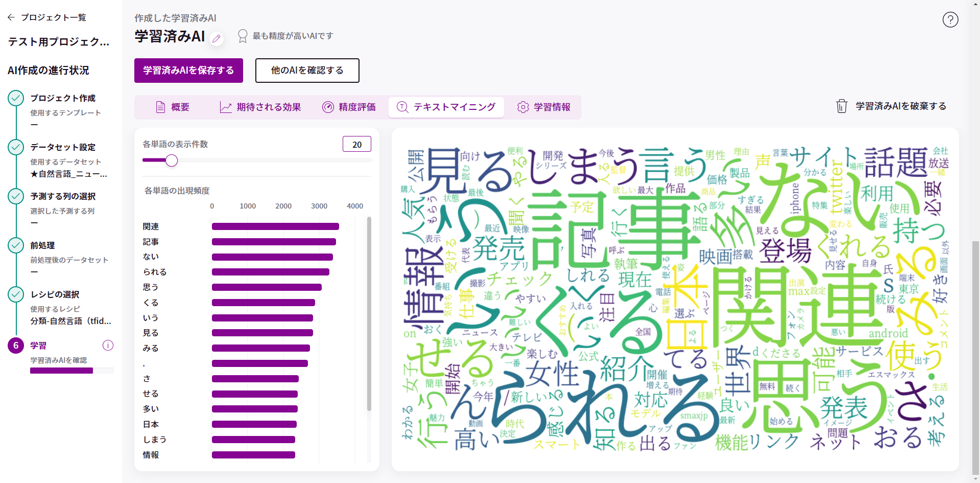Viewport: 980px width, 483px height.
Task: Click the chart icon on 期待される効果 tab
Action: pos(225,107)
